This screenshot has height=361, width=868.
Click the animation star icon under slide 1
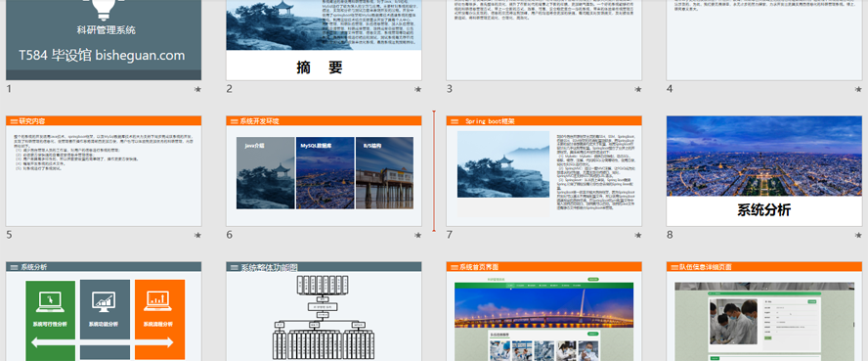pos(197,89)
